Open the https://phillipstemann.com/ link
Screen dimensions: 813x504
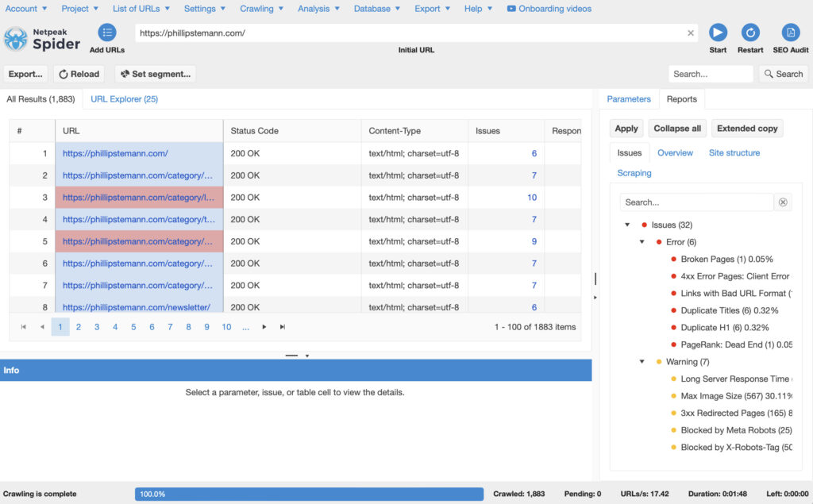pos(115,152)
